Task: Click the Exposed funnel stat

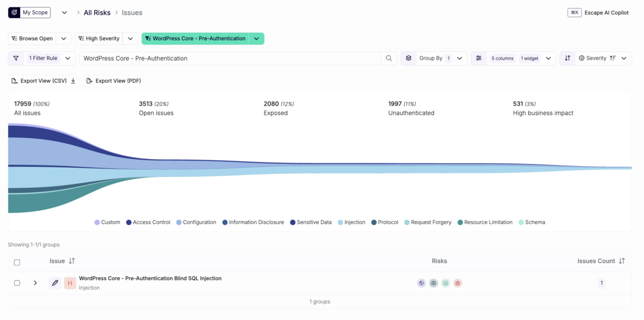Action: (x=278, y=109)
